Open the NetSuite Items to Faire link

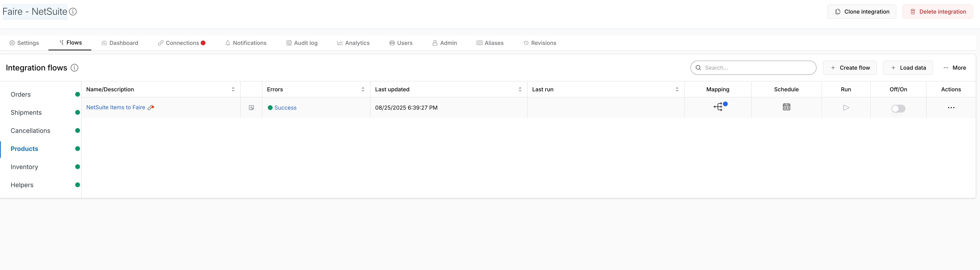(116, 108)
